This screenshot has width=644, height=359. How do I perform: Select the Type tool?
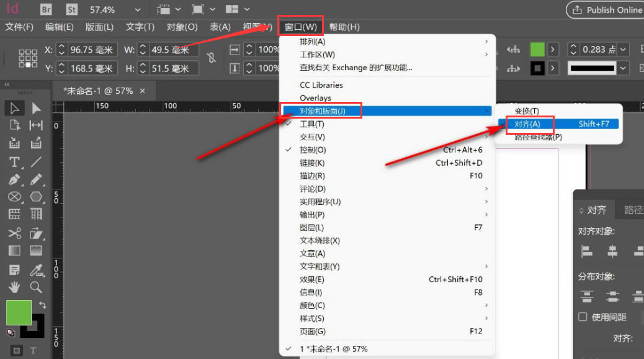(x=14, y=162)
